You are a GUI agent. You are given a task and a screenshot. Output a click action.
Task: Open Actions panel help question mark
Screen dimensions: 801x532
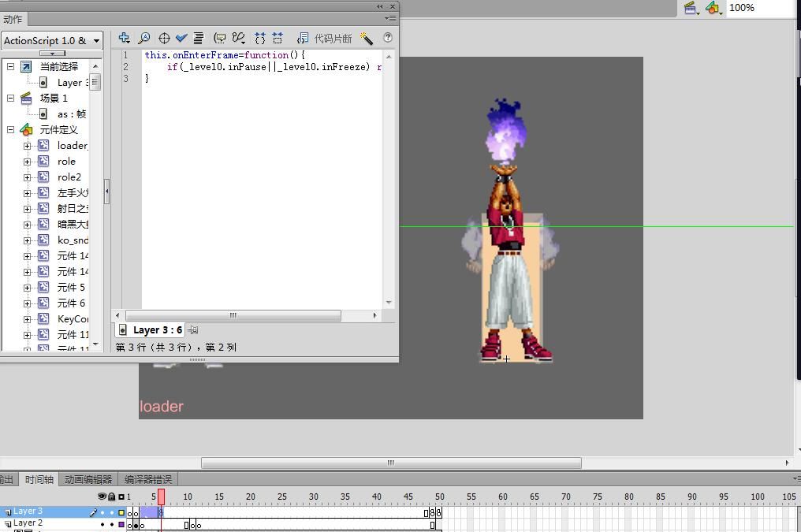tap(387, 38)
